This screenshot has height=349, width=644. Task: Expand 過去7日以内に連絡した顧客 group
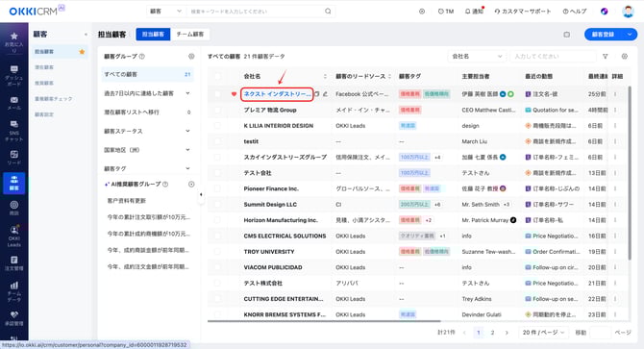[187, 93]
